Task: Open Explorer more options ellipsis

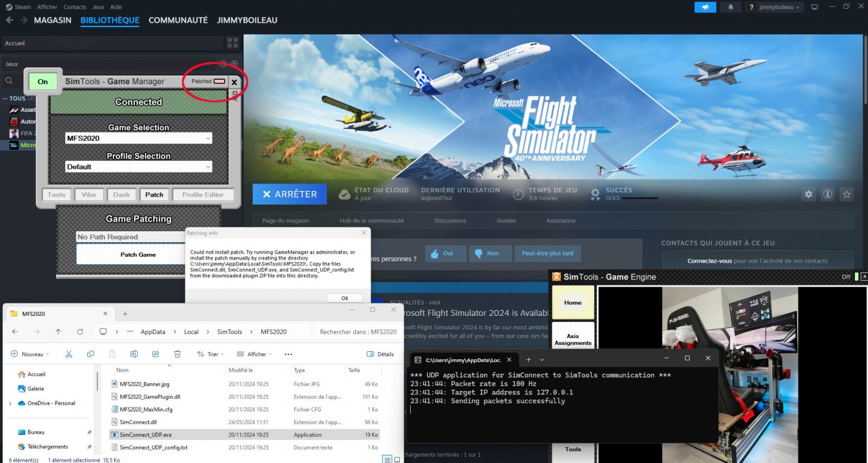Action: [289, 354]
